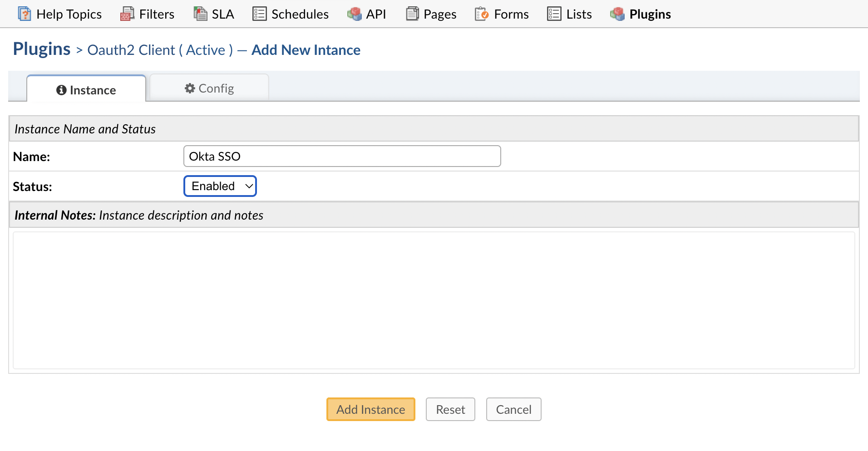Open Pages using its page icon
Viewport: 868px width, 451px height.
(x=412, y=14)
